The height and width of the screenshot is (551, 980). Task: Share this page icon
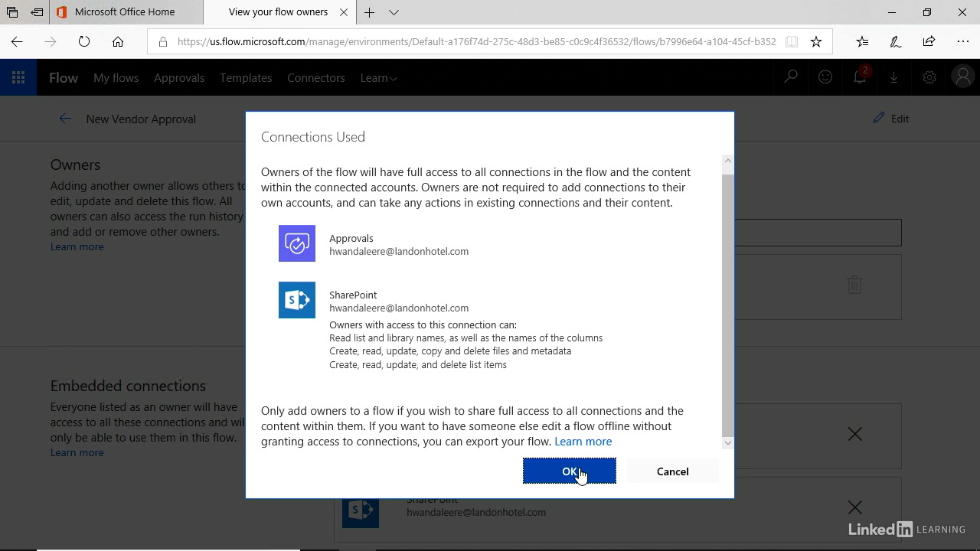click(929, 42)
